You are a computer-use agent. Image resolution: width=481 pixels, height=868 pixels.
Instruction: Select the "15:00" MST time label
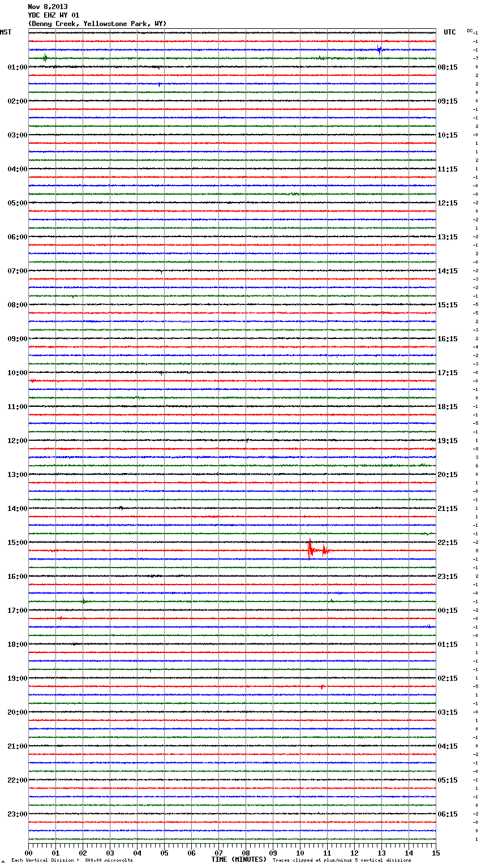(18, 543)
